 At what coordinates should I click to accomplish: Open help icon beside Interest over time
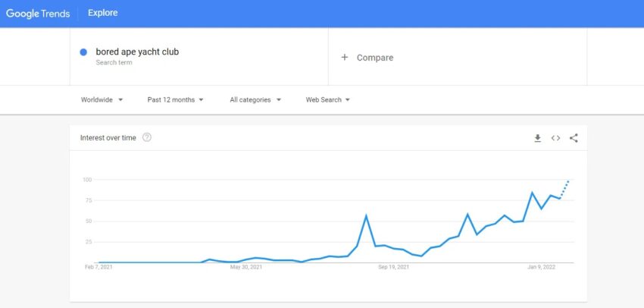click(x=147, y=138)
